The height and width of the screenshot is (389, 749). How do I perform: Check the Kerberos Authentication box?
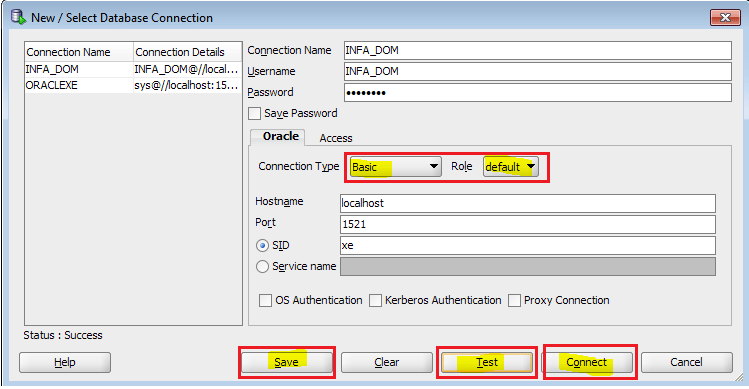(375, 301)
